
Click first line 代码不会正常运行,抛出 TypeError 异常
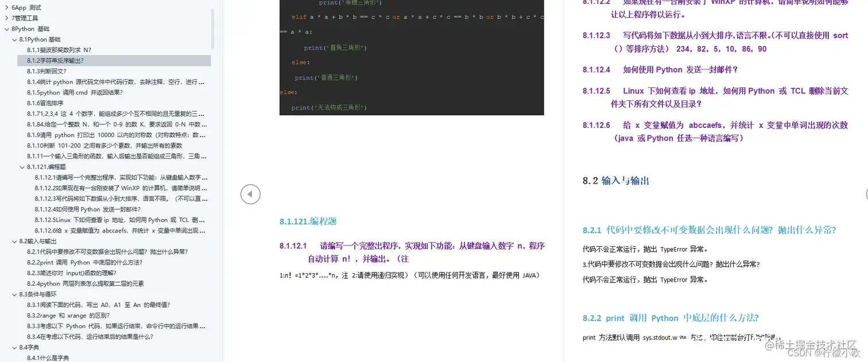tap(645, 250)
